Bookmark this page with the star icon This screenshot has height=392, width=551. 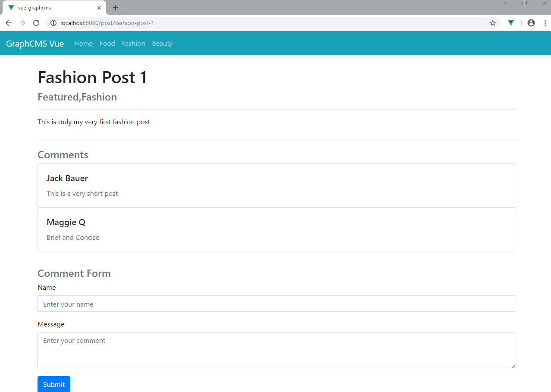(x=492, y=23)
